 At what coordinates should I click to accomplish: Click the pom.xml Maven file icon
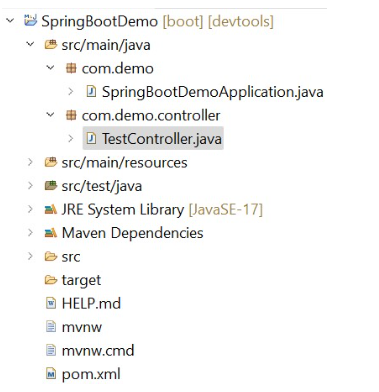[x=51, y=374]
